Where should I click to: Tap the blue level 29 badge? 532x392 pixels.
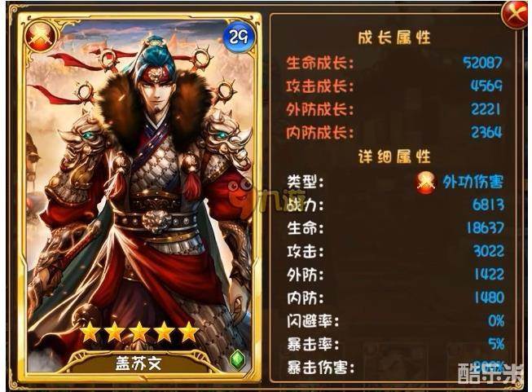[239, 37]
